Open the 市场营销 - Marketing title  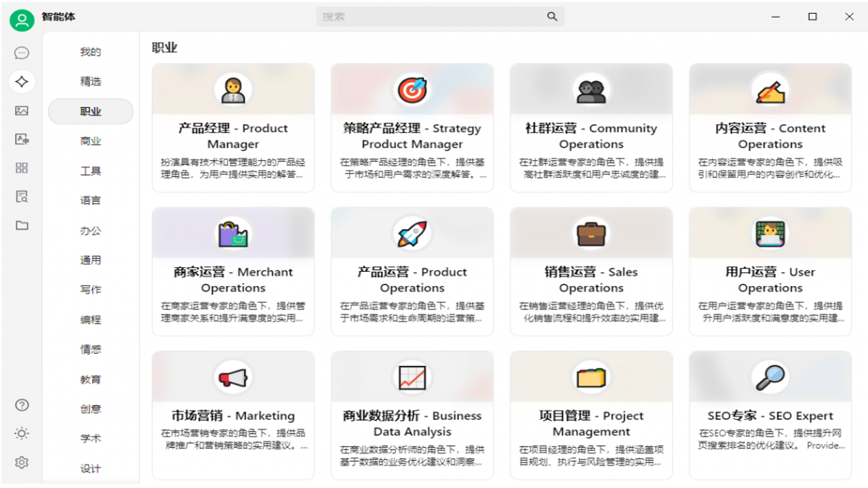tap(233, 415)
